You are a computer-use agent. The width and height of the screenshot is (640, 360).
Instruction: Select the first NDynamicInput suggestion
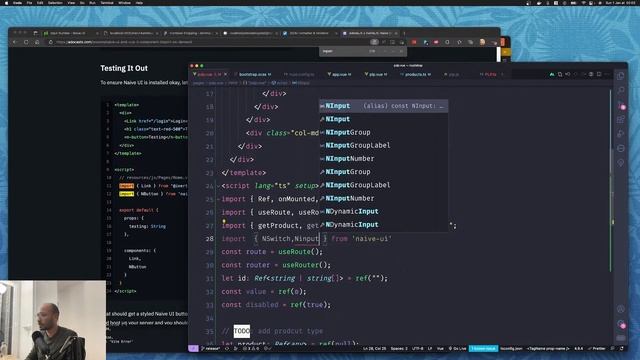(383, 211)
